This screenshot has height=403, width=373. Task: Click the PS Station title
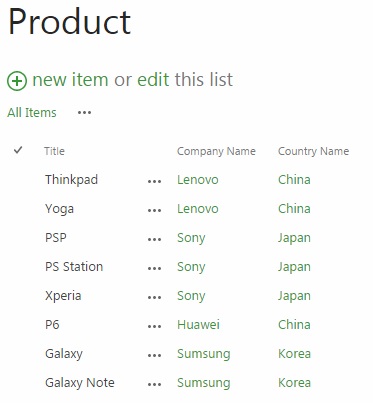click(74, 267)
